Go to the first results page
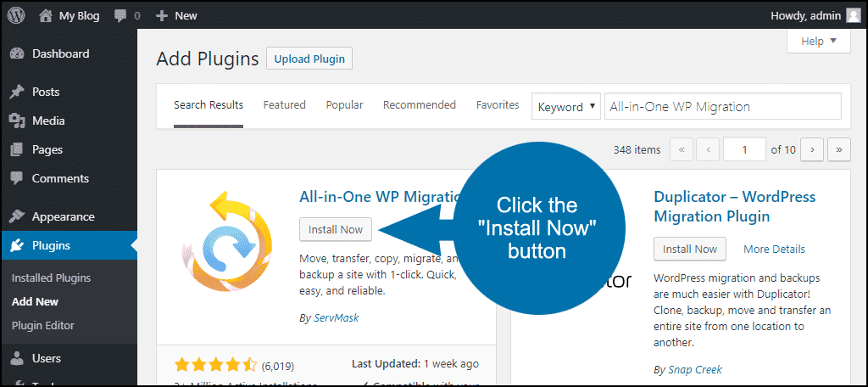The width and height of the screenshot is (868, 387). pos(682,149)
